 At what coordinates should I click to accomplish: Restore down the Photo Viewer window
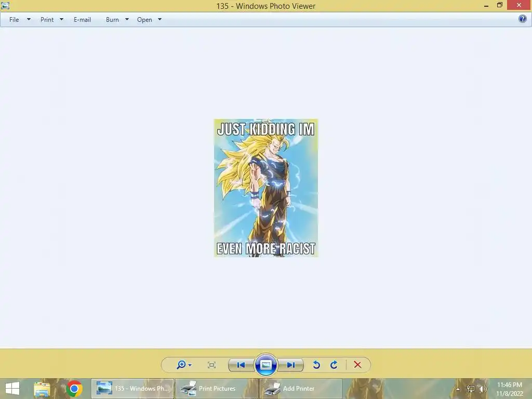pos(499,5)
